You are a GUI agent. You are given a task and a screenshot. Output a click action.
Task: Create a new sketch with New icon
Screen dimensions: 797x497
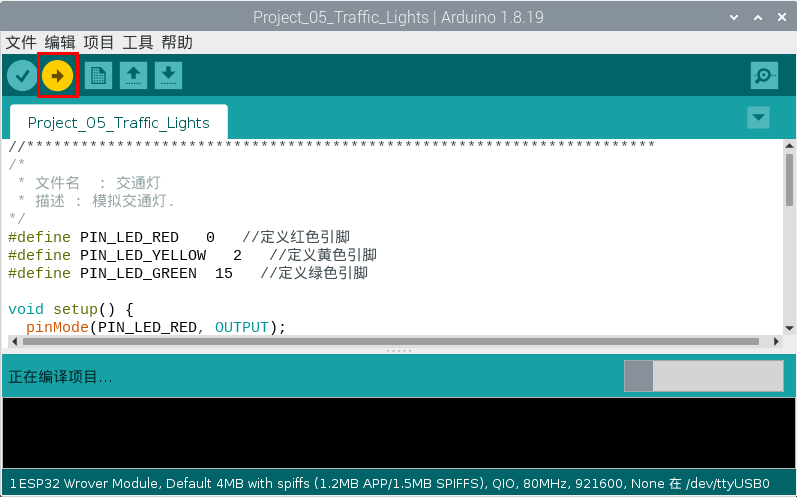[x=98, y=76]
